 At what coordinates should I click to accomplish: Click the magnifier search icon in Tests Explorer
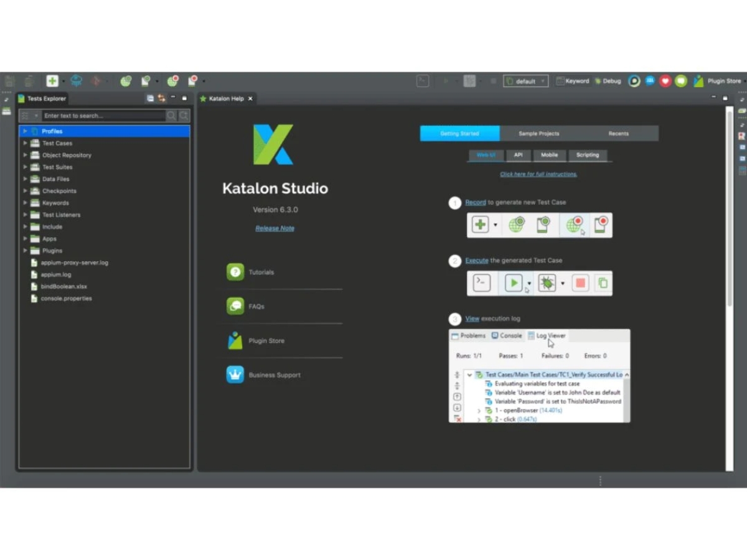[x=171, y=116]
